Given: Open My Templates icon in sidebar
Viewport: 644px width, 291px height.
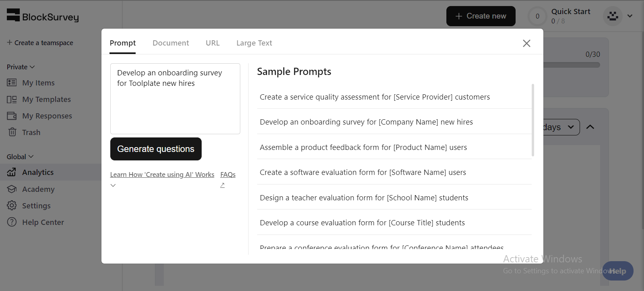Looking at the screenshot, I should [12, 99].
